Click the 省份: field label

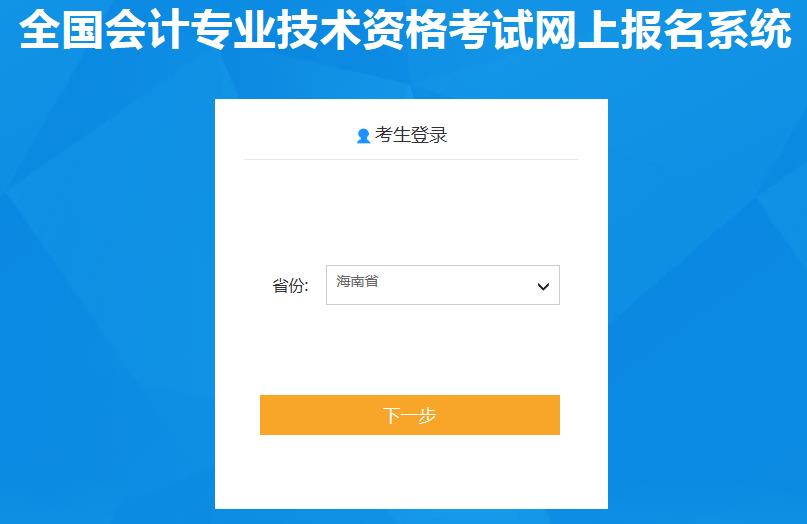pos(290,285)
